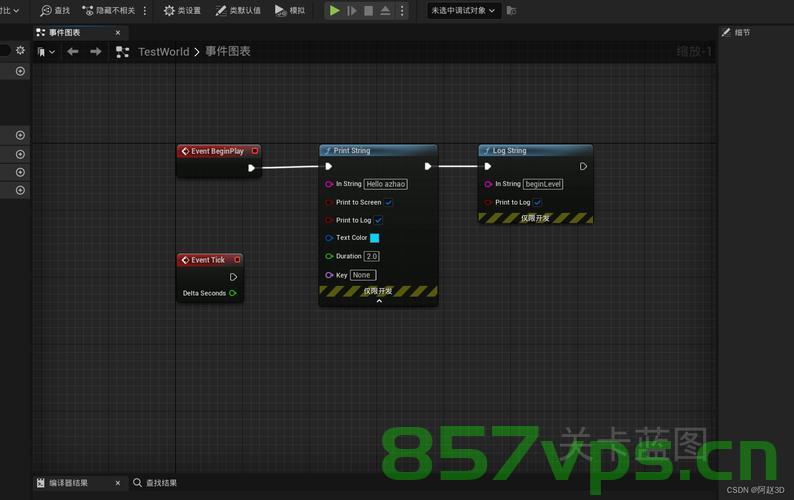Click the TestWorld breadcrumb
This screenshot has height=500, width=794.
pyautogui.click(x=164, y=52)
